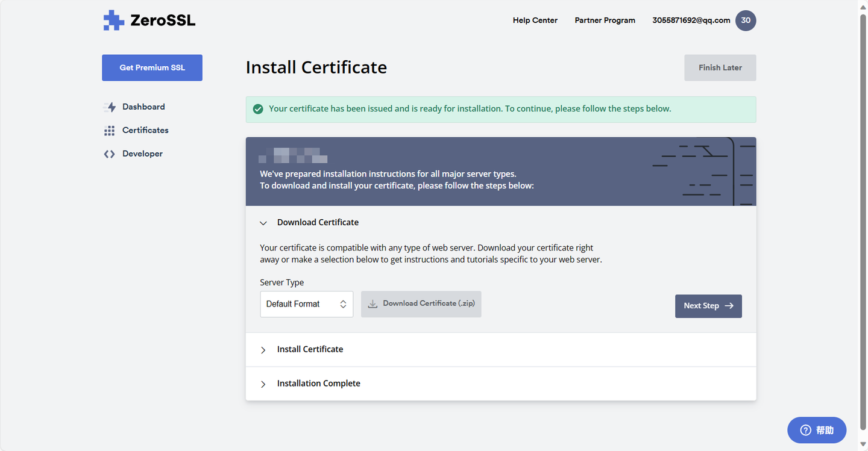
Task: Open the account email menu
Action: pos(691,20)
